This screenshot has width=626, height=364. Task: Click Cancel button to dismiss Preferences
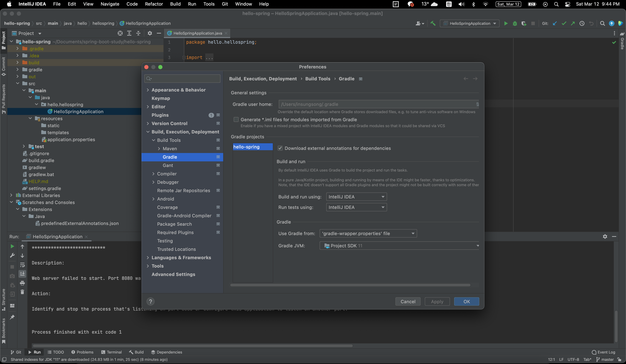[408, 301]
